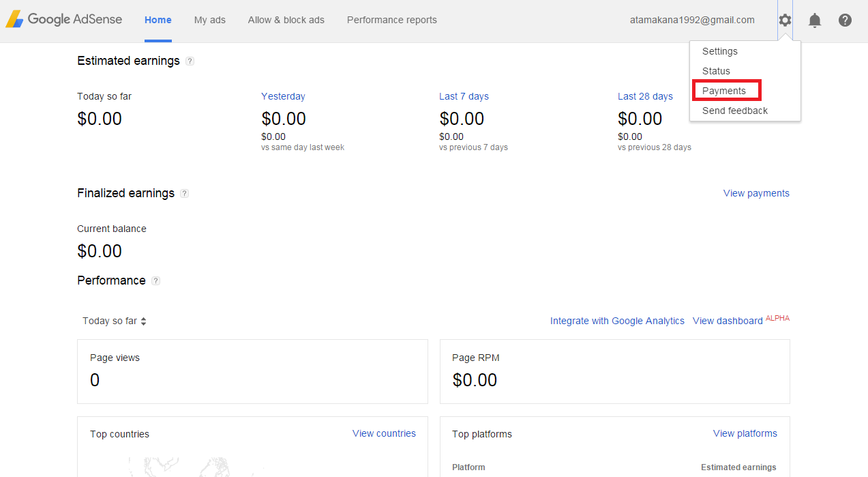Click 'vs same day last week' text
Viewport: 868px width, 477px height.
point(303,147)
